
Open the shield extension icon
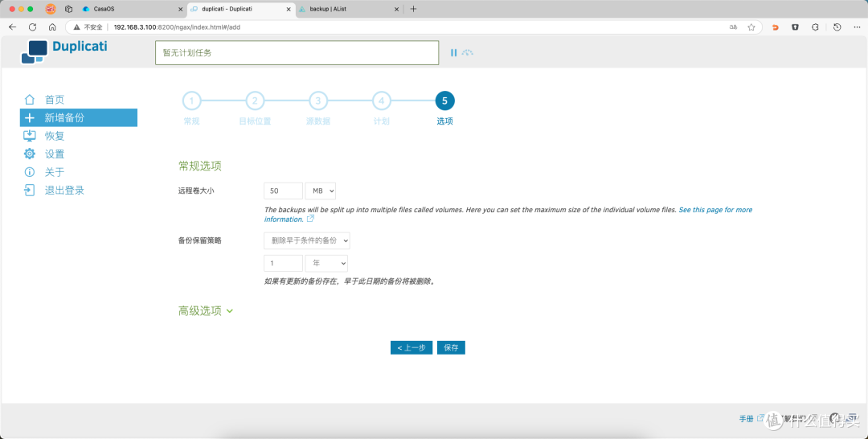[795, 27]
